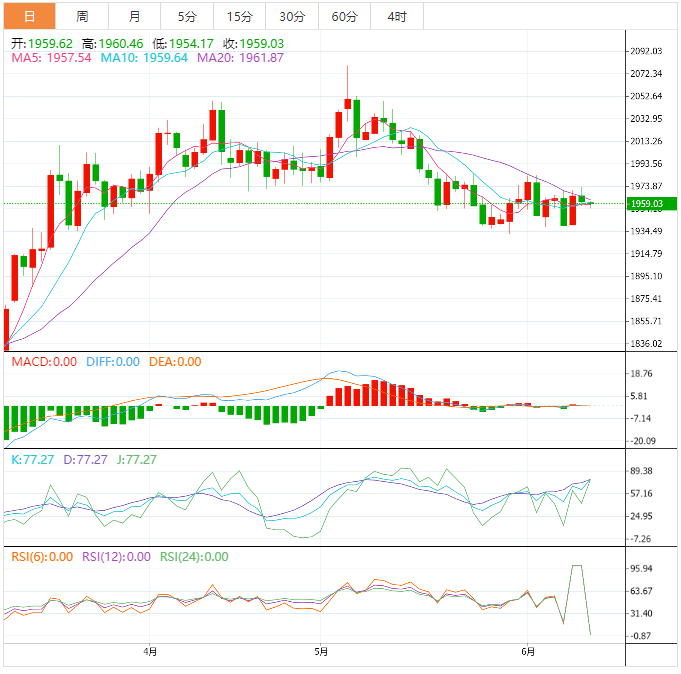Viewport: 681px width, 674px height.
Task: Click the MACD:0.00 indicator label
Action: point(44,362)
